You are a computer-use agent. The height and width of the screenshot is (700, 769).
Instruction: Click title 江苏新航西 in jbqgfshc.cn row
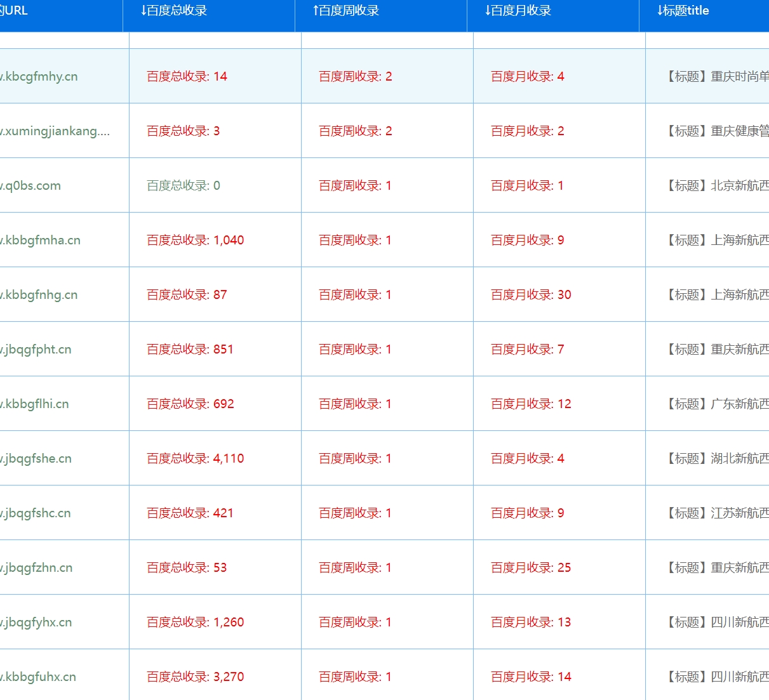point(716,513)
